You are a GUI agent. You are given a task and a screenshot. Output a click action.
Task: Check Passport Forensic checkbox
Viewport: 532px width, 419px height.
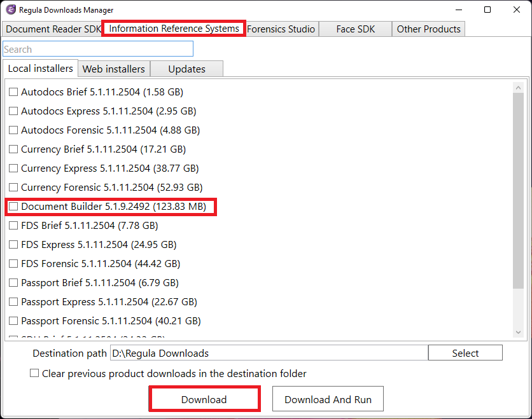tap(13, 320)
